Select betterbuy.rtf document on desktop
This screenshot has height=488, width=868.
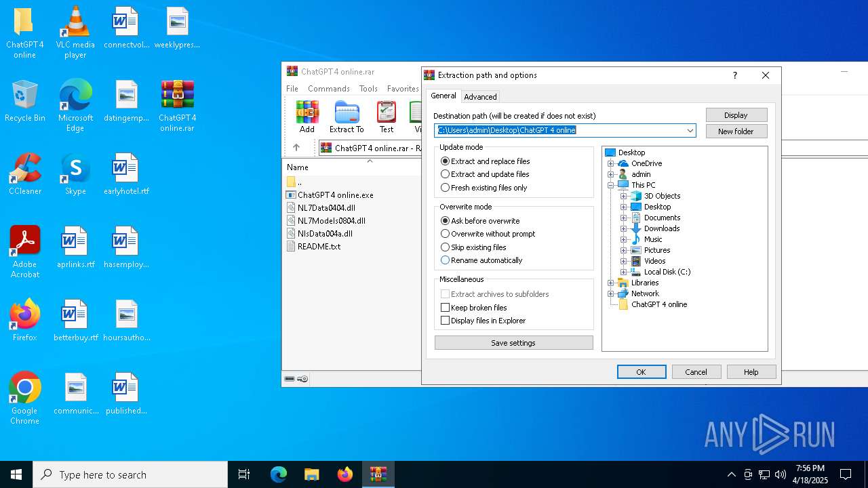[x=75, y=320]
